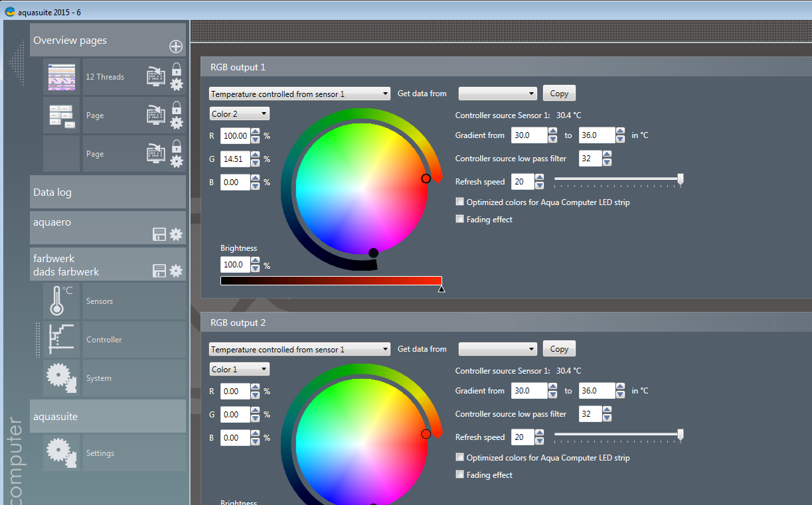Open gear settings for 12 Threads page
The height and width of the screenshot is (505, 812).
177,84
